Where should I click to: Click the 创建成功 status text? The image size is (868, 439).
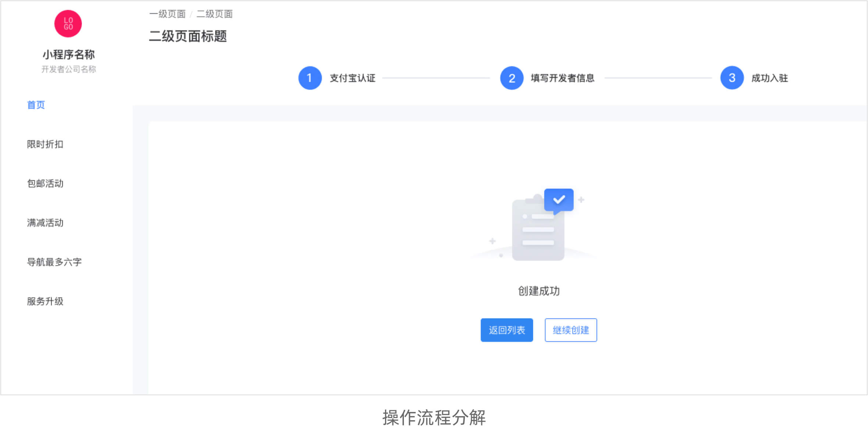point(539,291)
